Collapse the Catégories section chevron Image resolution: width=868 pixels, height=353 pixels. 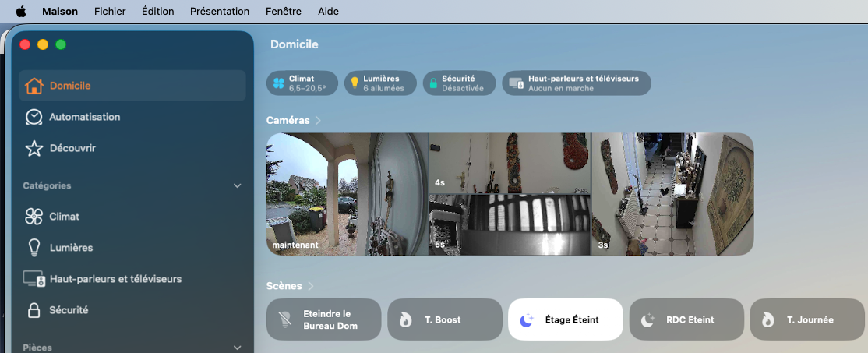tap(238, 186)
